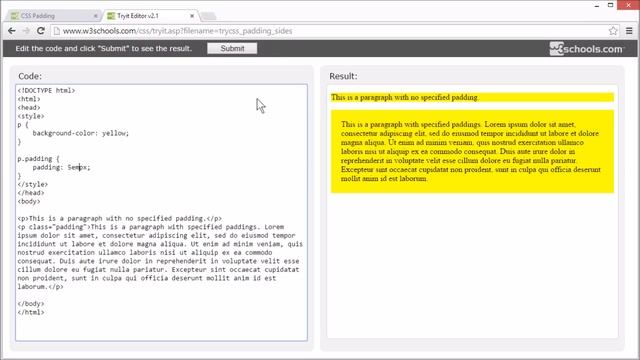Image resolution: width=640 pixels, height=360 pixels.
Task: Open a new tab with the new-tab button
Action: coord(209,16)
